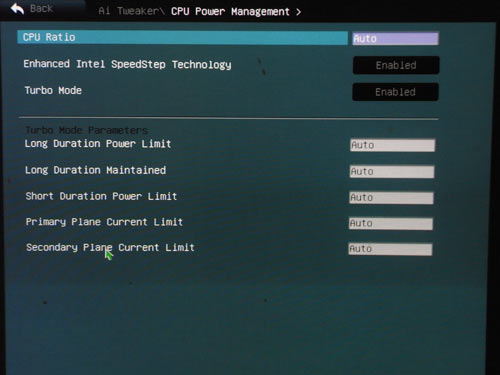
Task: Go back using the Back label
Action: point(41,8)
